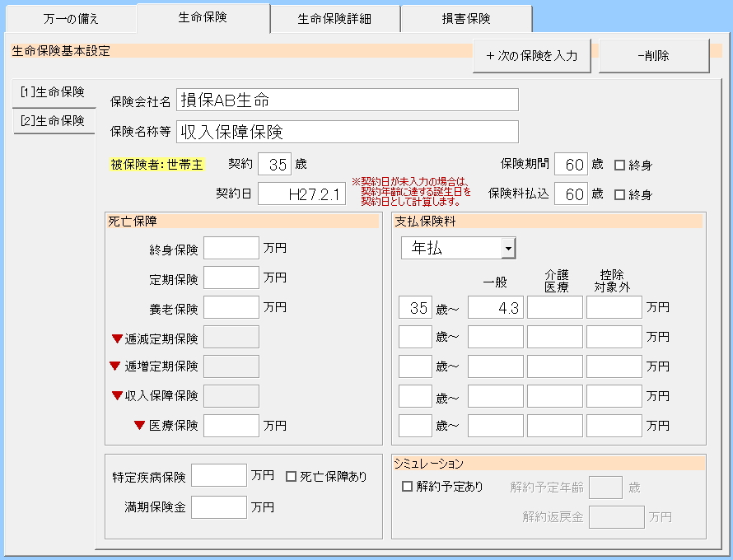
Task: Open the 生命保険詳細 tab
Action: (334, 19)
